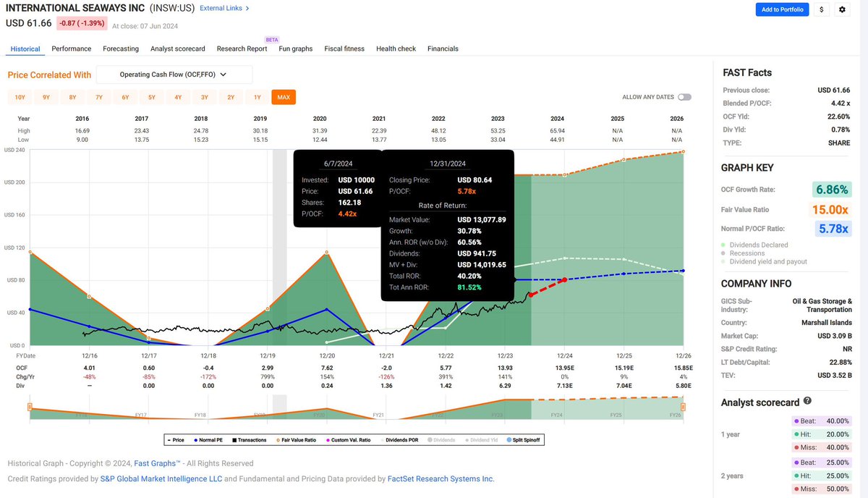Screen dimensions: 868x498
Task: Open the Fiscal fitness tab
Action: point(344,48)
